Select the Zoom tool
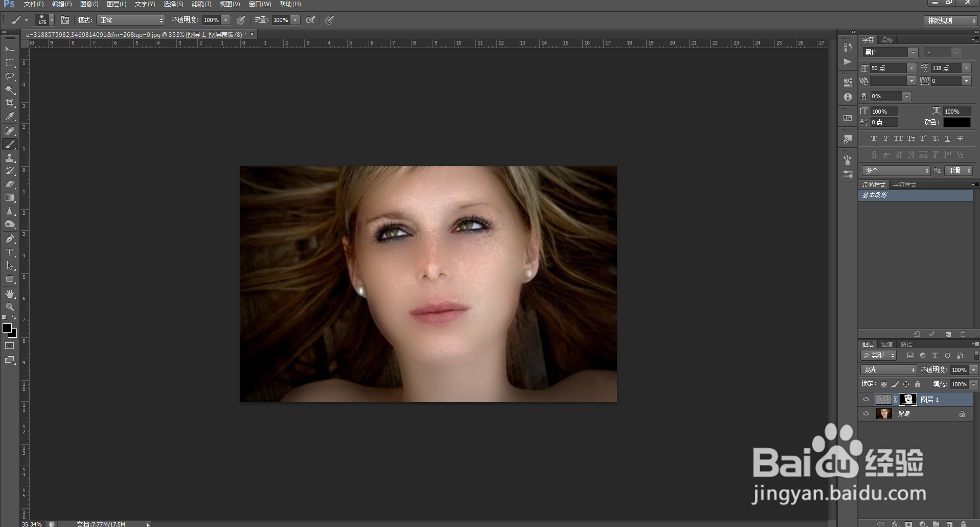Image resolution: width=980 pixels, height=527 pixels. 10,307
